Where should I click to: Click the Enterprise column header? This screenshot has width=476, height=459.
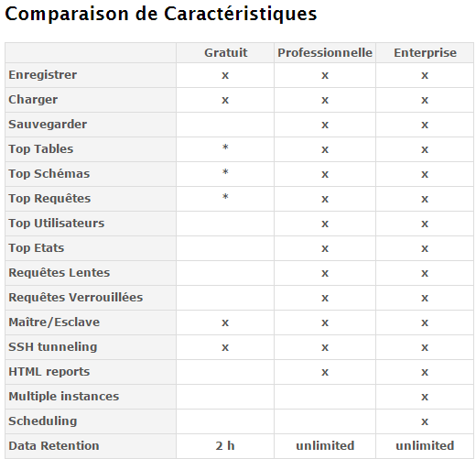[x=425, y=53]
